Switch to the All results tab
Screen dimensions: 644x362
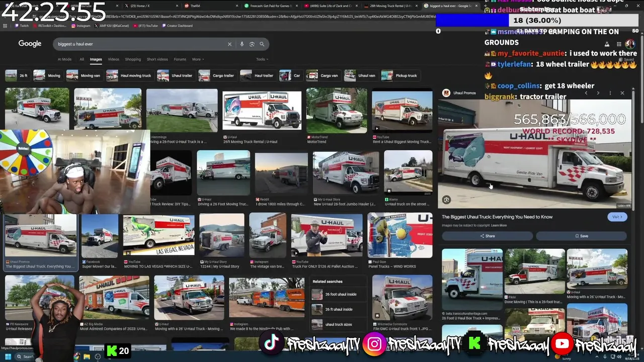tap(82, 59)
